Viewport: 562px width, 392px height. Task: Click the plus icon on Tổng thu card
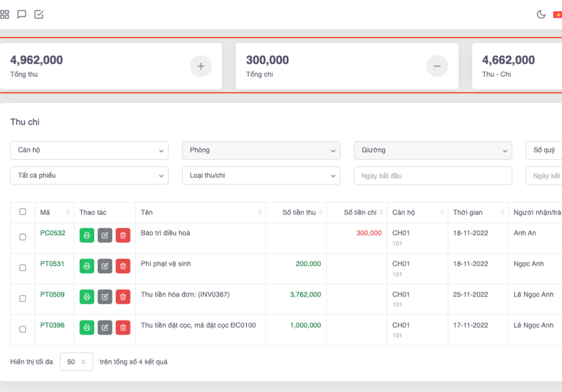pos(201,66)
